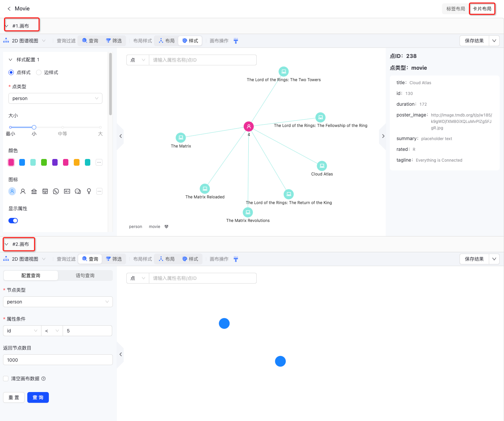Choose the phone call bubble icon
The image size is (504, 421).
(x=56, y=191)
